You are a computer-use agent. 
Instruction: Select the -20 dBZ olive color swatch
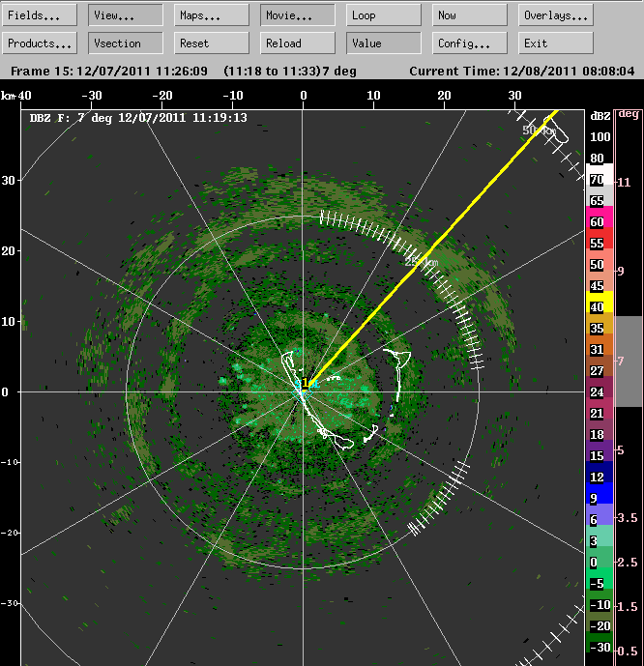pyautogui.click(x=600, y=621)
